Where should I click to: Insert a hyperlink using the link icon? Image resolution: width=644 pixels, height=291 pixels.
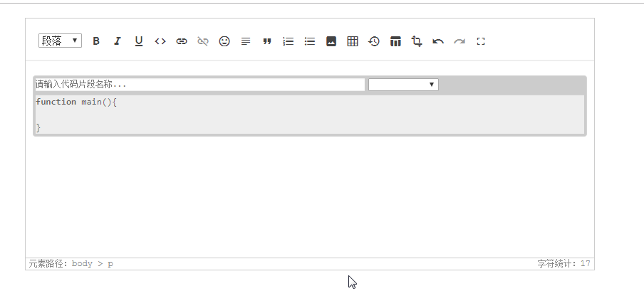point(182,41)
